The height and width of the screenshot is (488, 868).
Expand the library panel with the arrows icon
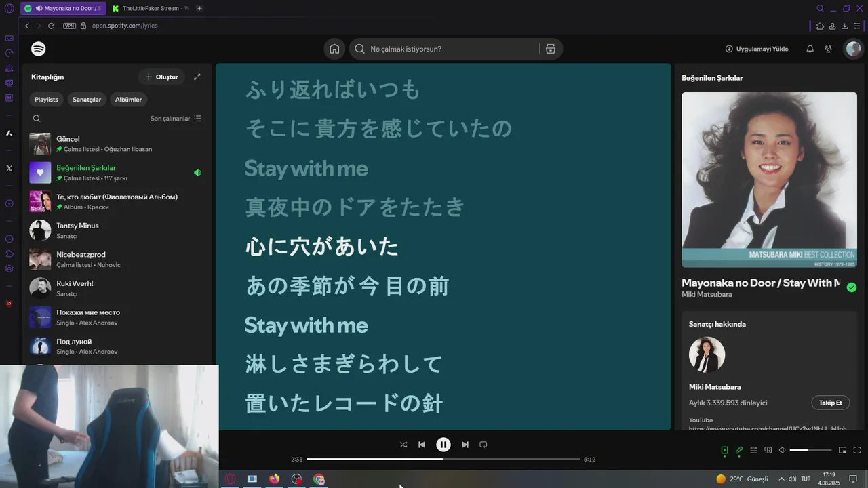tap(197, 77)
